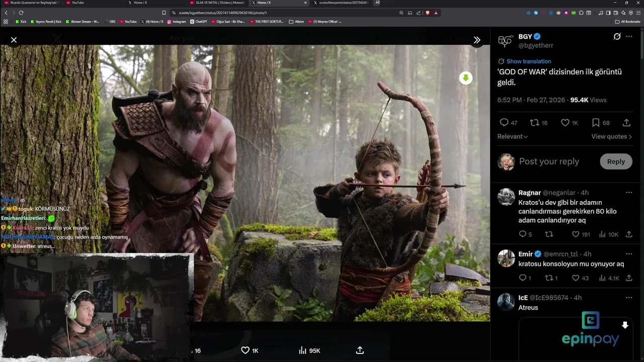Like Ragnar's comment with 191 likes
The height and width of the screenshot is (362, 644).
pyautogui.click(x=576, y=234)
